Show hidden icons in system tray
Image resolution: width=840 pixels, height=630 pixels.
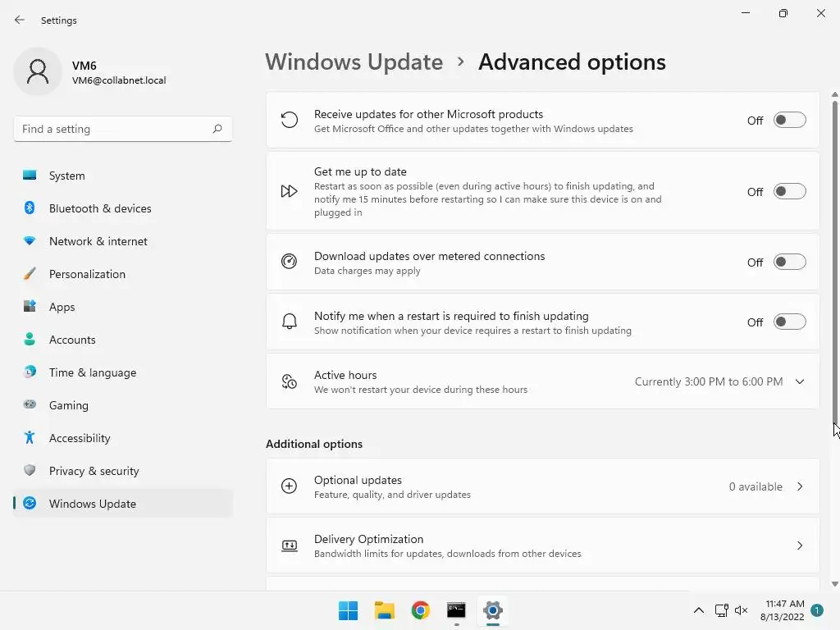[699, 610]
